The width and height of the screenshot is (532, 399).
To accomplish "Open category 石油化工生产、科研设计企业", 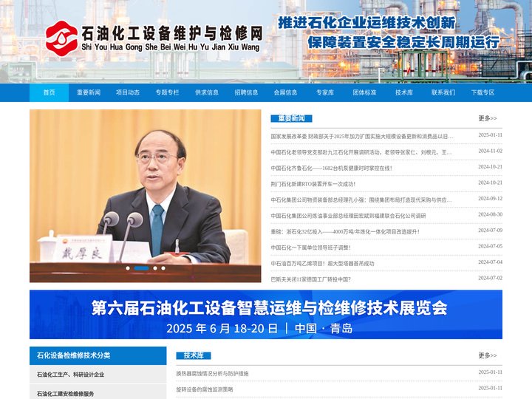I will [98, 375].
